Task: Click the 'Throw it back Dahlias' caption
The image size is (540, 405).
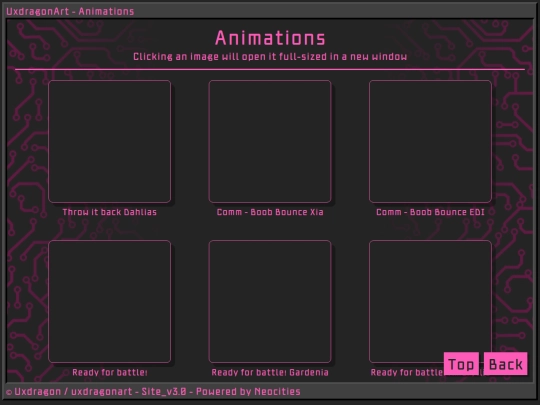Action: (110, 212)
